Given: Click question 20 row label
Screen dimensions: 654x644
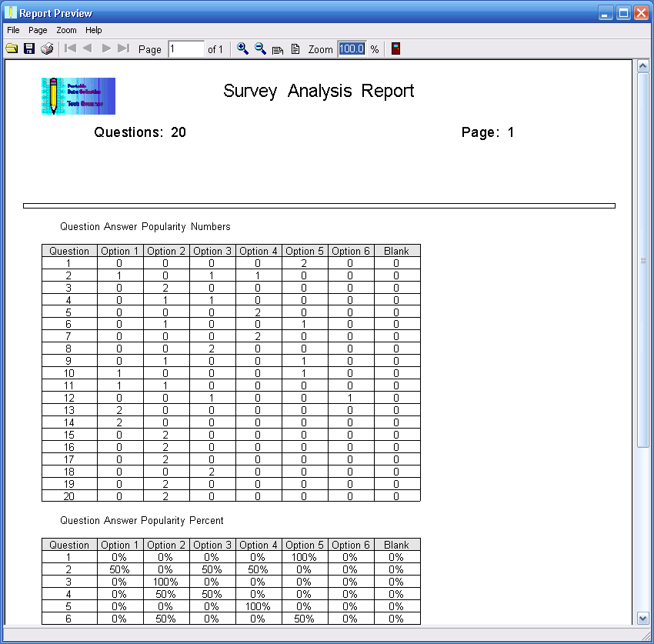Looking at the screenshot, I should tap(68, 496).
